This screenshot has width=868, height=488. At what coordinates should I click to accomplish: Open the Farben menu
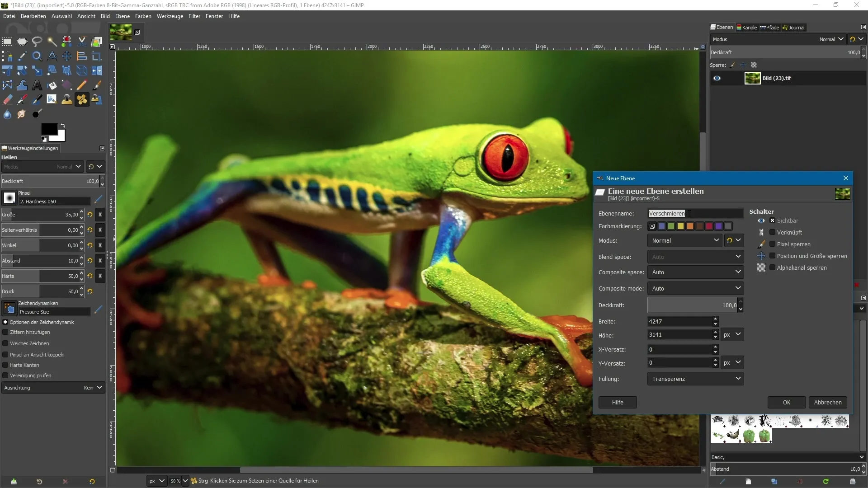pyautogui.click(x=143, y=16)
